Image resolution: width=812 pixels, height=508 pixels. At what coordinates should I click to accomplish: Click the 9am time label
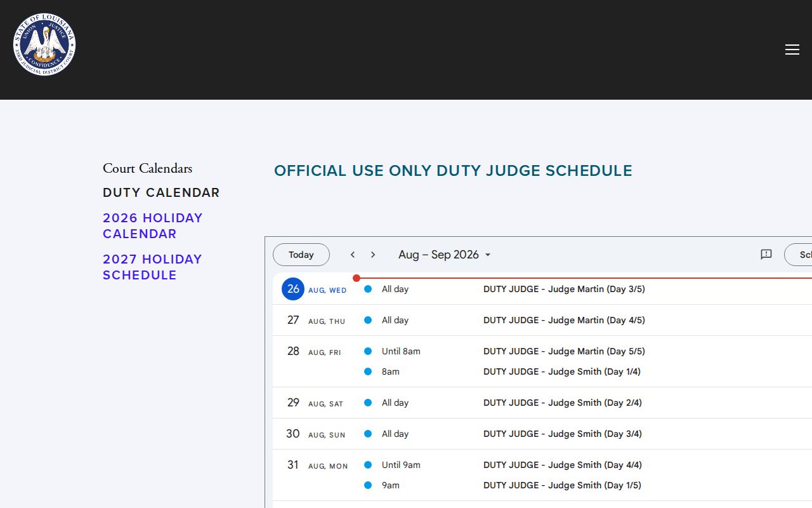pyautogui.click(x=391, y=485)
